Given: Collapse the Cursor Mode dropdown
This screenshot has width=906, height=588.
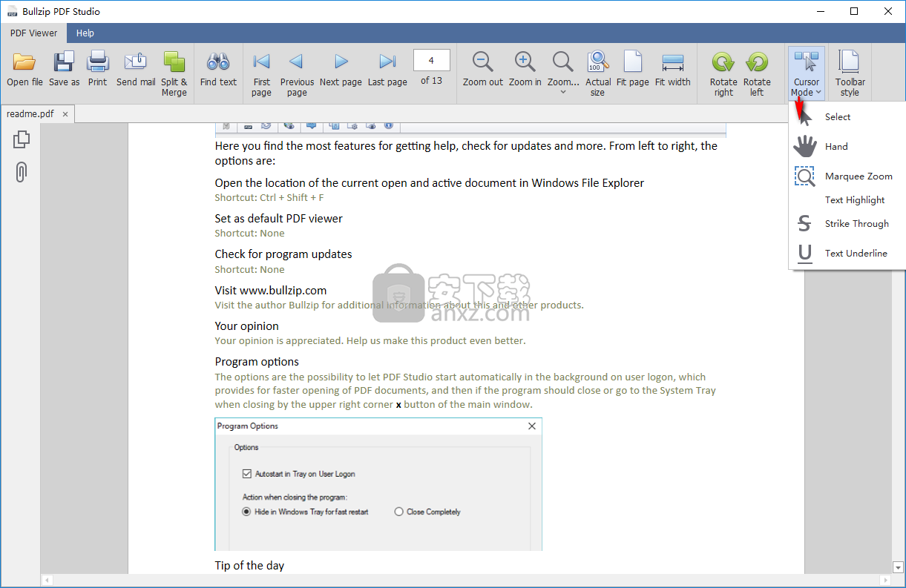Looking at the screenshot, I should click(x=806, y=73).
